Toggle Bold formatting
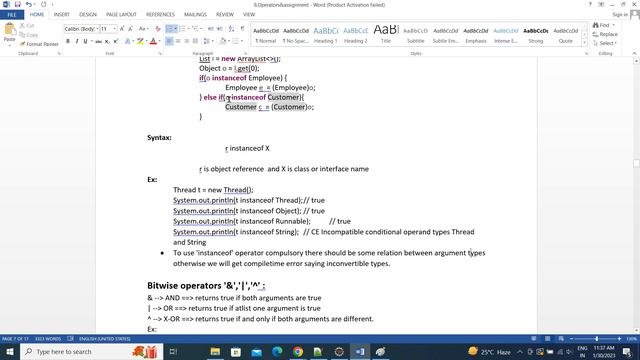This screenshot has height=360, width=640. [68, 41]
